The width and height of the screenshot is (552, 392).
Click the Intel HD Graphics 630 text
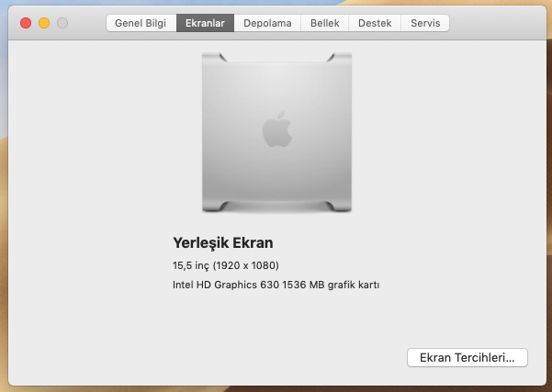(x=225, y=285)
